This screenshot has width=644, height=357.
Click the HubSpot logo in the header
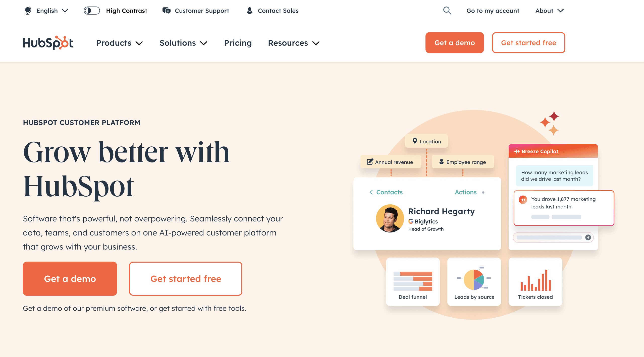click(48, 42)
